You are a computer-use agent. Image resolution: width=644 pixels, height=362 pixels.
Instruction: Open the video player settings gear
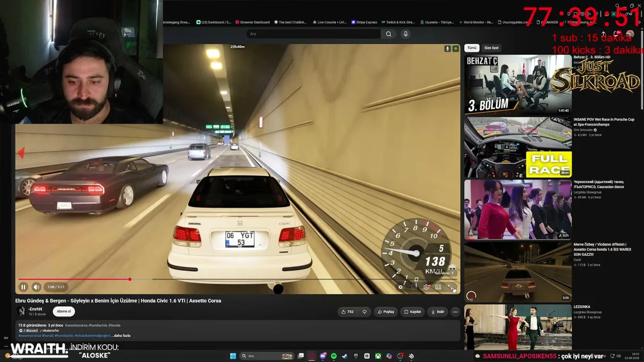coord(426,287)
